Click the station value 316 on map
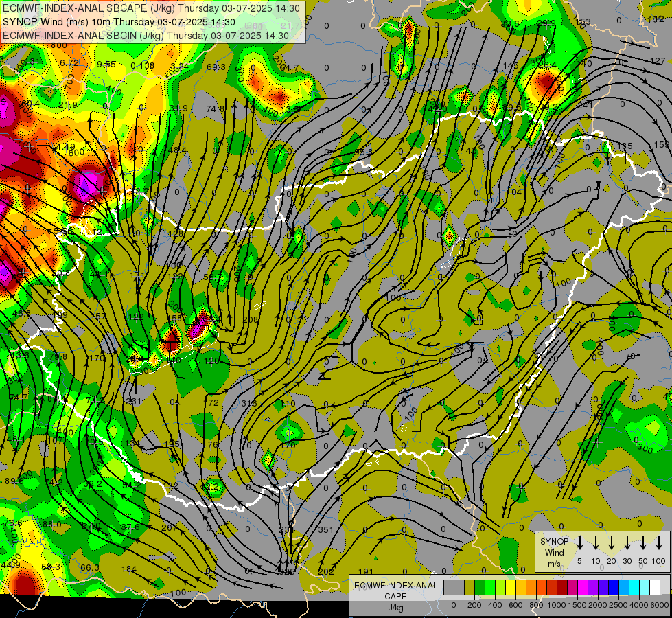 pyautogui.click(x=248, y=403)
